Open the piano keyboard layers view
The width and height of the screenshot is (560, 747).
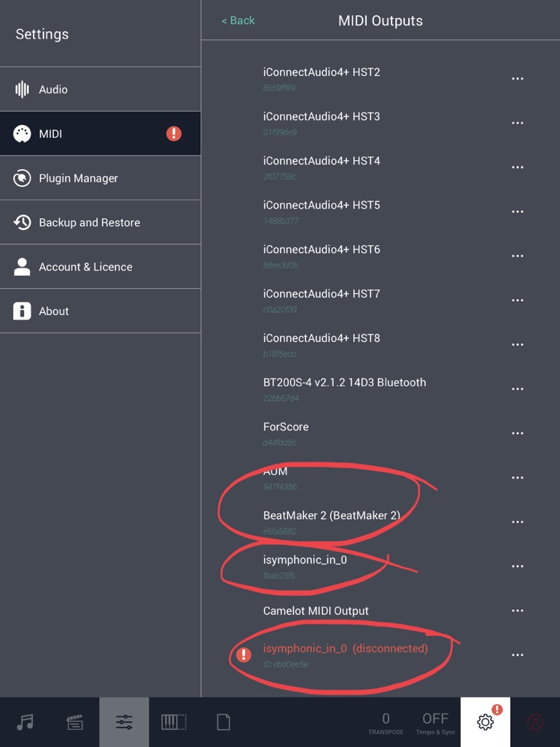point(174,722)
